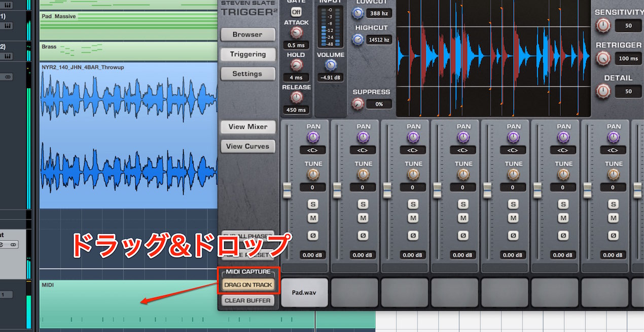Select the 0.5 ms attack value field
This screenshot has width=644, height=332.
[296, 45]
